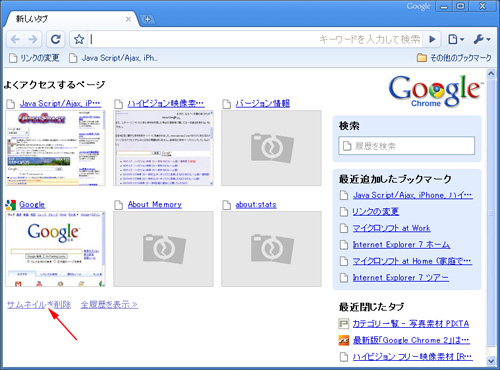The height and width of the screenshot is (370, 500).
Task: Click the Google Chrome 2 article favicon
Action: [344, 340]
